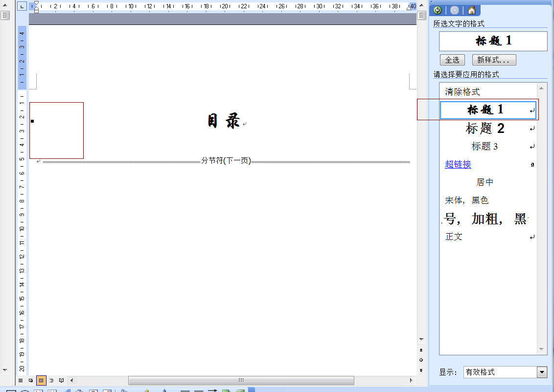Click the format list scroll down arrow

click(541, 349)
